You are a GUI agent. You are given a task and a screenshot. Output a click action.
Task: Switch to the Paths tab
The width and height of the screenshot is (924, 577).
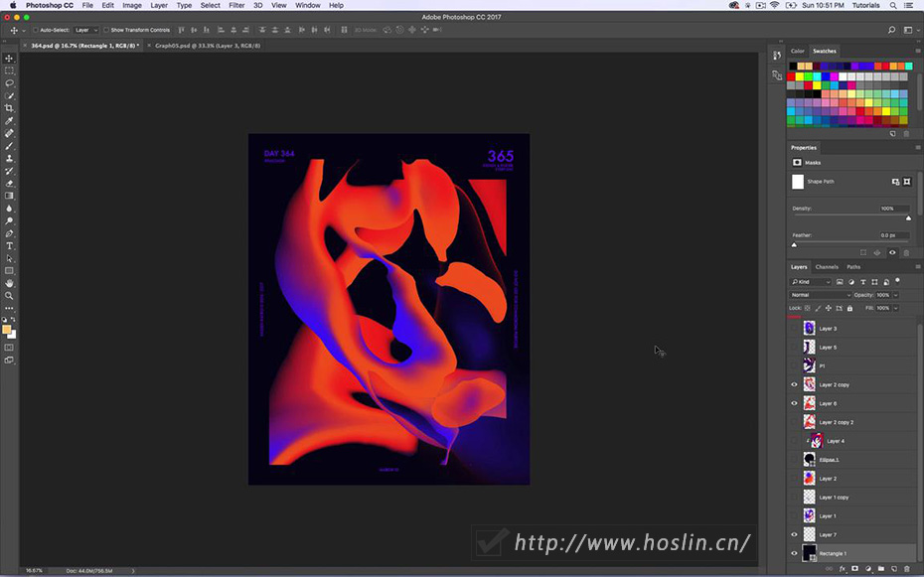(x=853, y=267)
